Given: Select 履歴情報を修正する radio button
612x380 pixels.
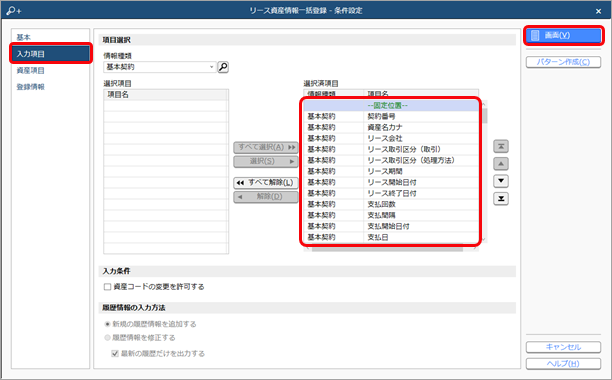Looking at the screenshot, I should (x=107, y=337).
